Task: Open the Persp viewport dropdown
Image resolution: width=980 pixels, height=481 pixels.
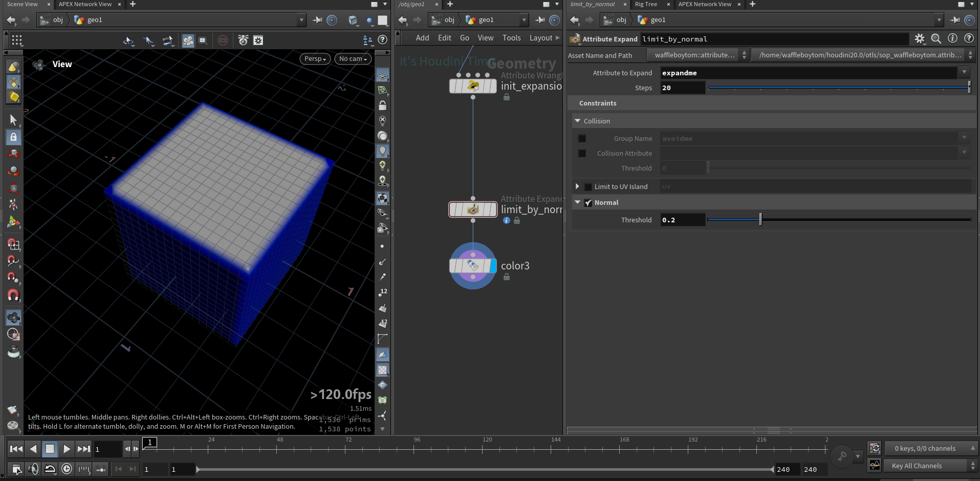Action: [315, 59]
